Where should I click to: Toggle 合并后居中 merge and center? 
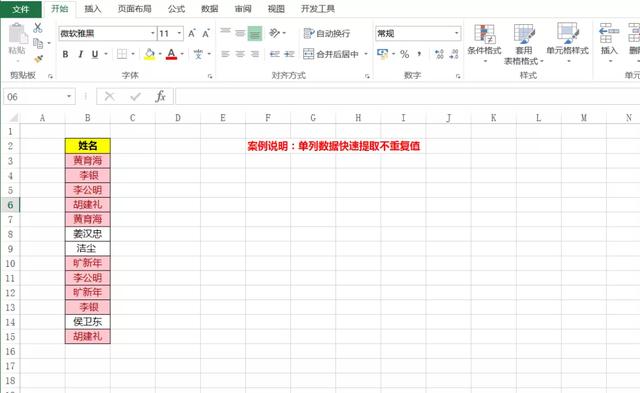(x=331, y=54)
